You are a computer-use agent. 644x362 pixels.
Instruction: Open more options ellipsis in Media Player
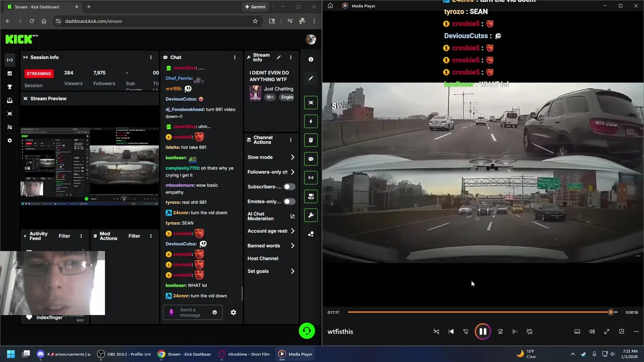tap(636, 331)
